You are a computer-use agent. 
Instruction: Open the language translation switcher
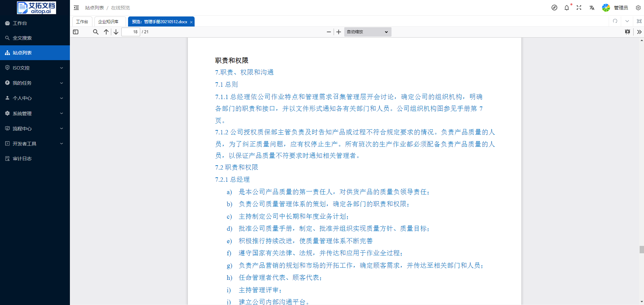click(x=592, y=8)
